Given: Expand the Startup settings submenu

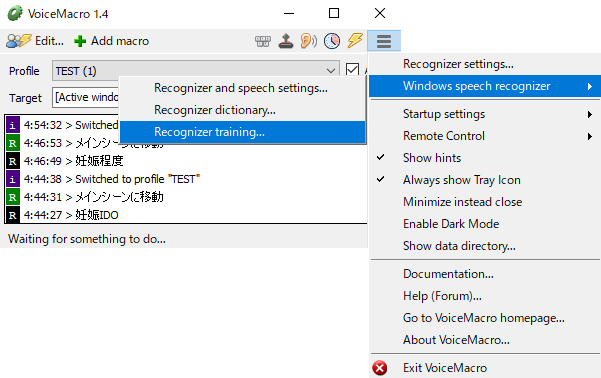Looking at the screenshot, I should pos(485,114).
